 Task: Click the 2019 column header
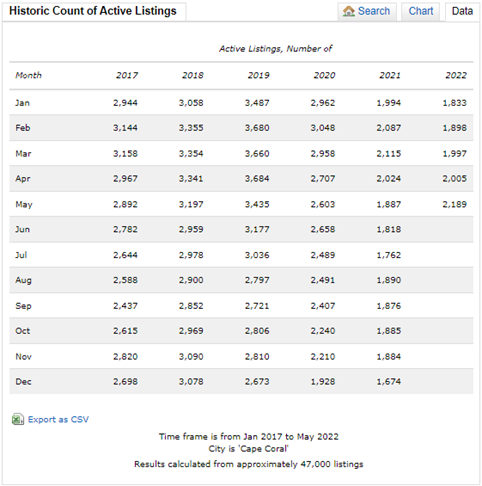tap(258, 75)
